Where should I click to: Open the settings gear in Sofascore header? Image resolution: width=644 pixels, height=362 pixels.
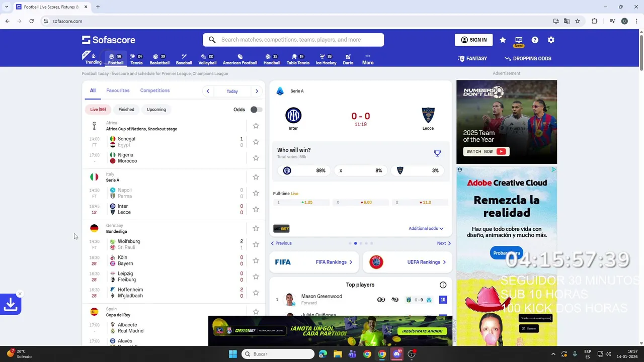[x=551, y=40]
